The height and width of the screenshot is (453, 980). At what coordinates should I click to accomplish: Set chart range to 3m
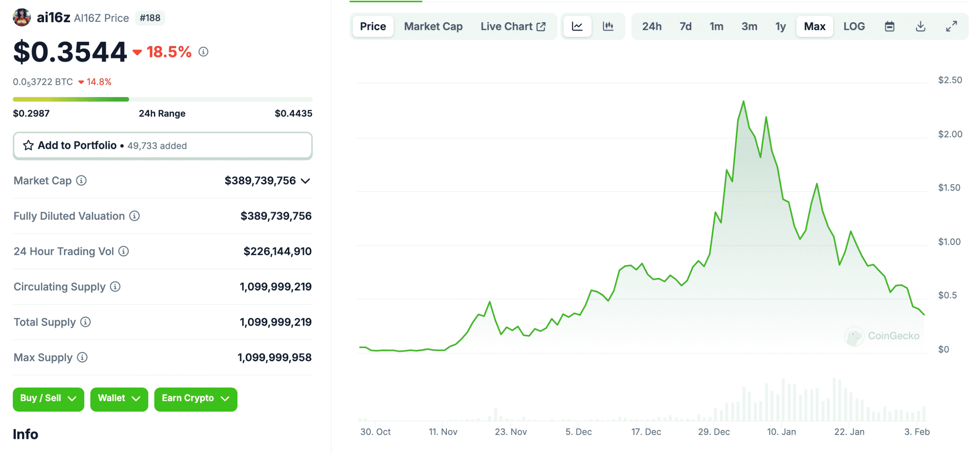pos(749,26)
